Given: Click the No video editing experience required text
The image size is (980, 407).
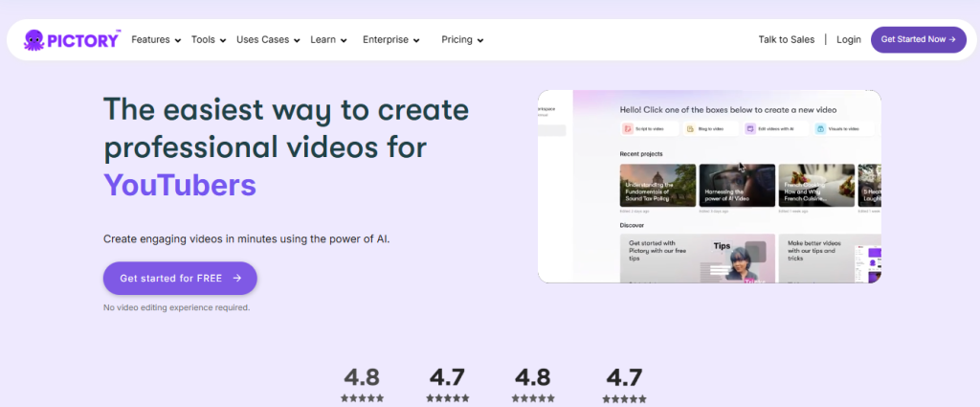Looking at the screenshot, I should coord(176,307).
